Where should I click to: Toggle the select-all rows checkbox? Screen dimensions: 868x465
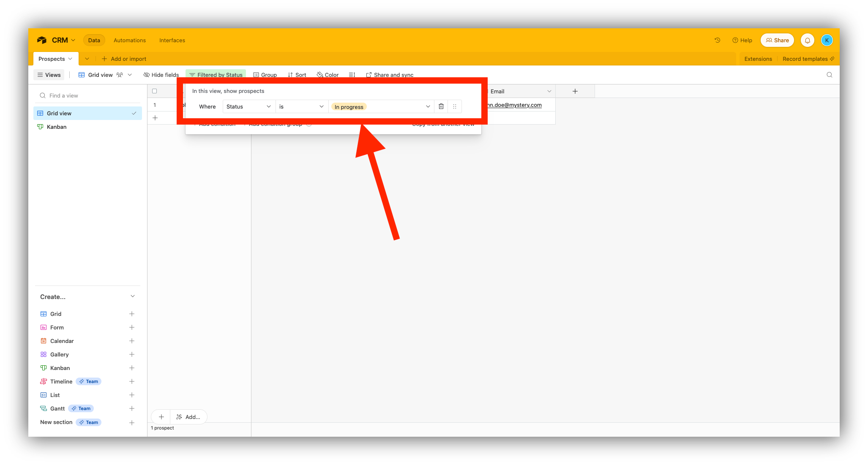(154, 91)
